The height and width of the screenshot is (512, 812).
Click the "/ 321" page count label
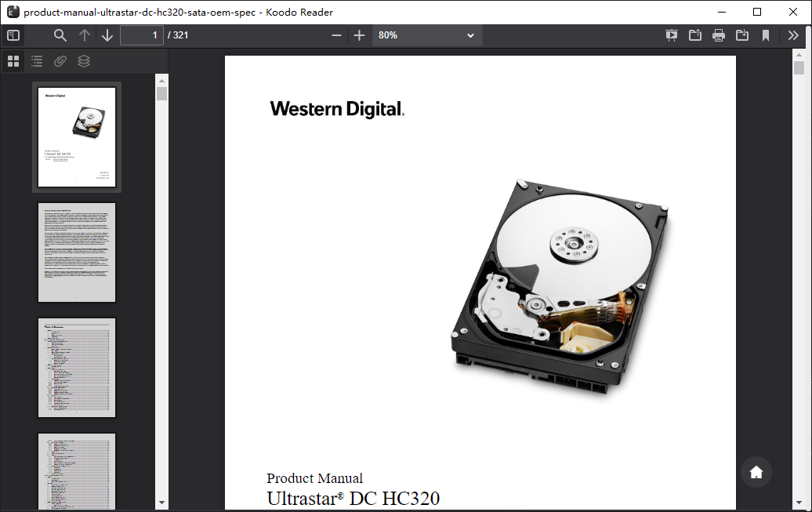click(178, 35)
